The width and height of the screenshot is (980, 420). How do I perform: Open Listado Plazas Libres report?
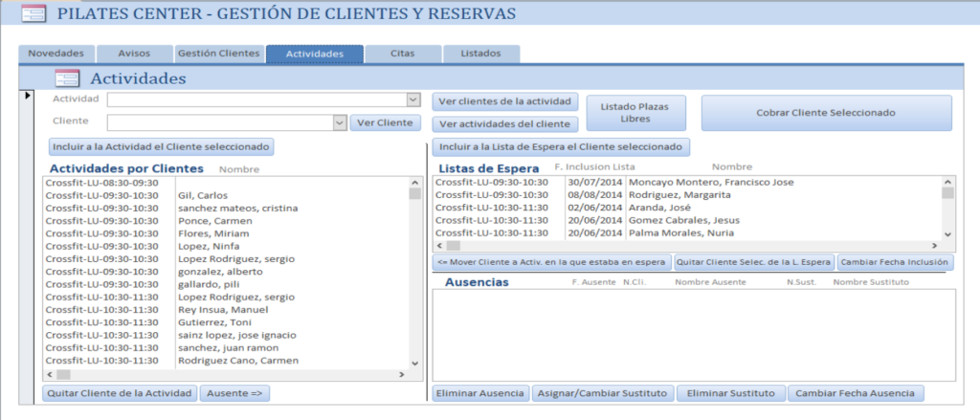[636, 113]
